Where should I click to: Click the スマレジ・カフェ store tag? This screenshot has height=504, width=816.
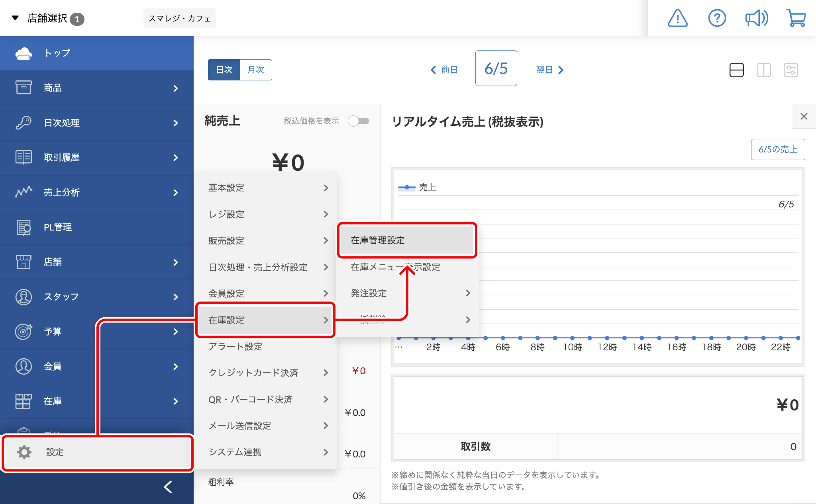[x=180, y=18]
